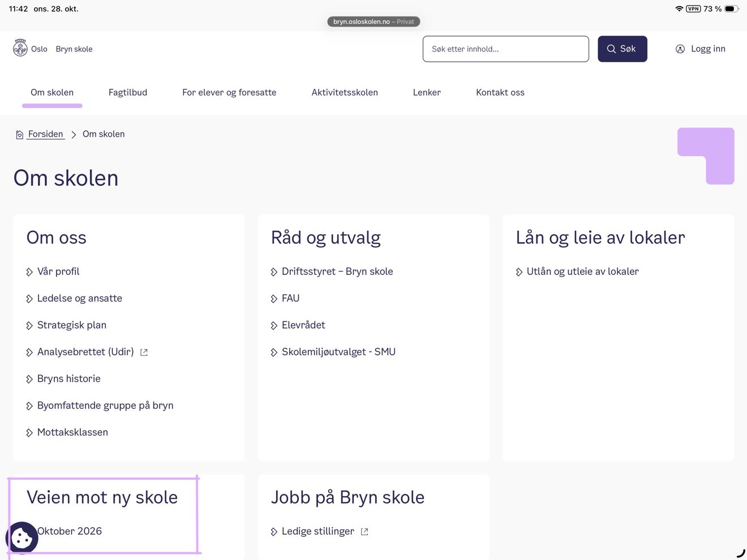This screenshot has height=560, width=747.
Task: Click the user profile icon beside Logg inn
Action: point(680,49)
